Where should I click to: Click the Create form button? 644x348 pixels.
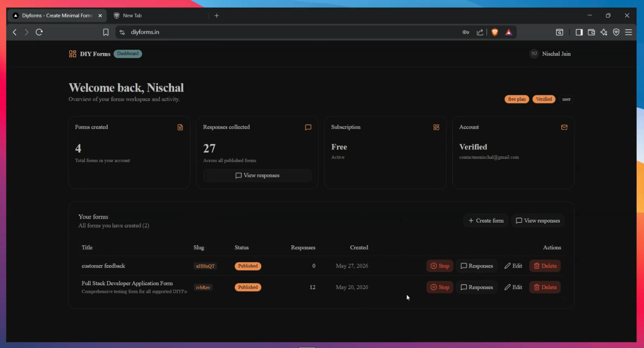click(486, 220)
